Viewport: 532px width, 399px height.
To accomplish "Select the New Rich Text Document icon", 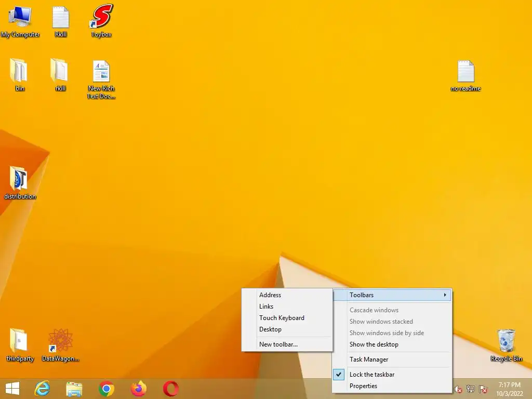I will (x=101, y=79).
